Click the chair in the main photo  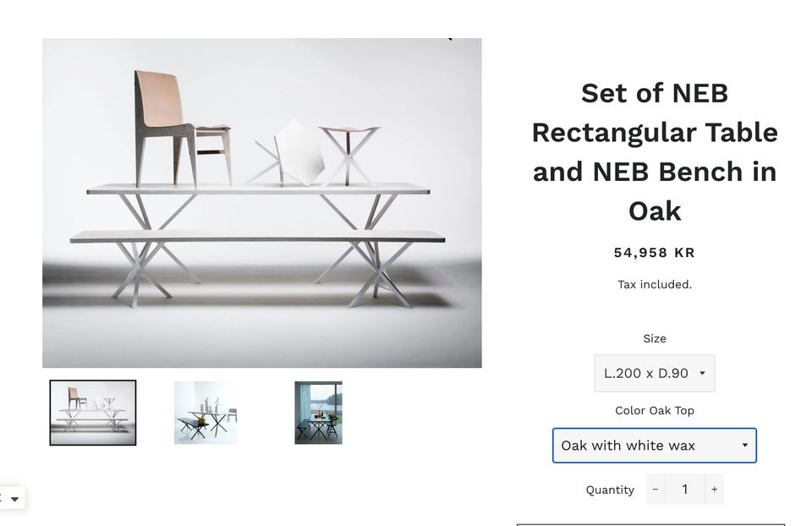173,127
